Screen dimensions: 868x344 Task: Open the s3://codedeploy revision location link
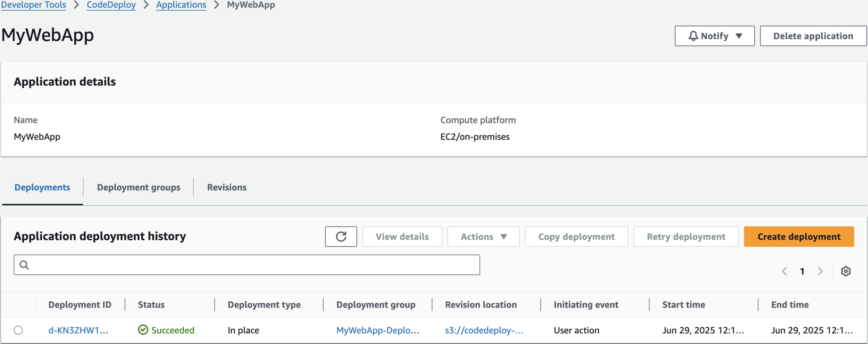pos(484,330)
